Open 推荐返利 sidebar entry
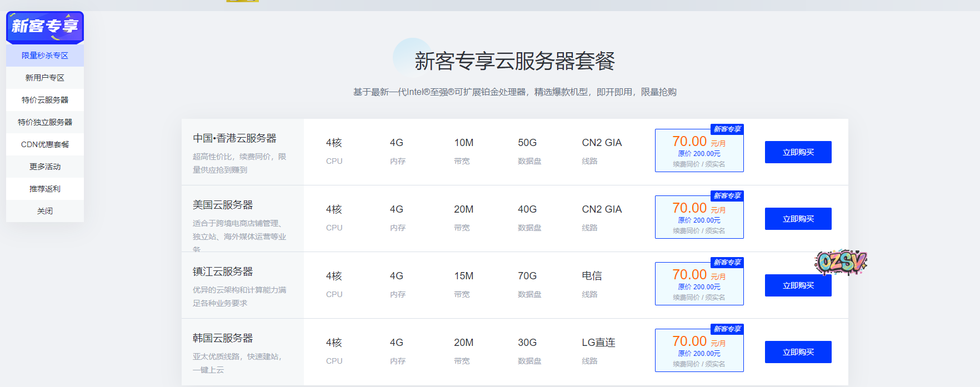This screenshot has height=387, width=980. pyautogui.click(x=45, y=189)
